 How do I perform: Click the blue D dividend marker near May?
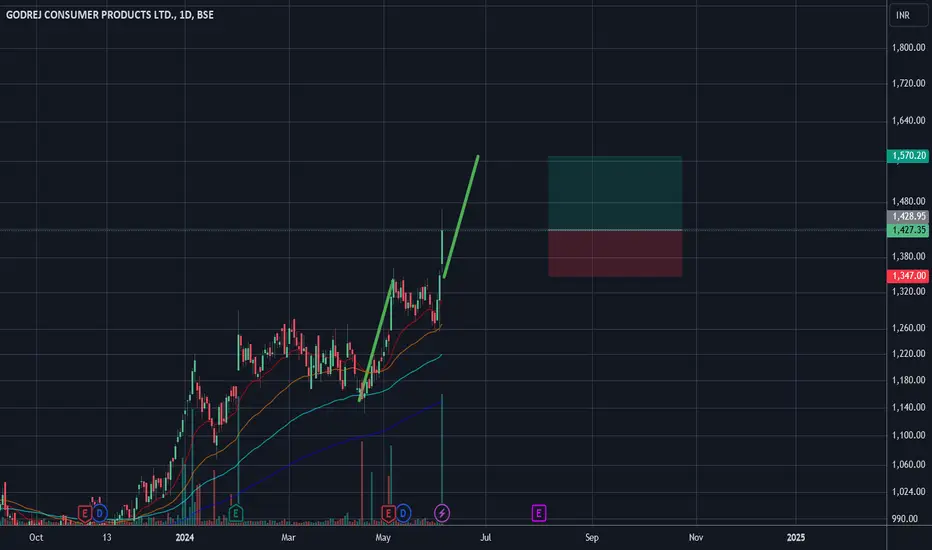(x=403, y=513)
